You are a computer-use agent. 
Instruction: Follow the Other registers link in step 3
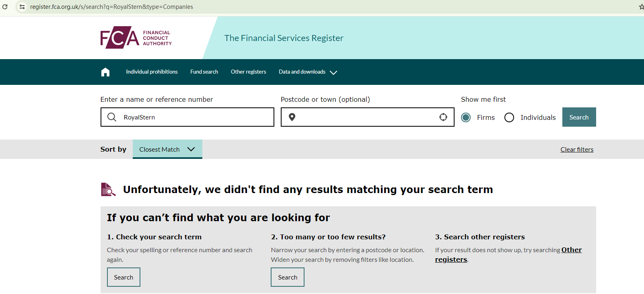click(x=508, y=255)
